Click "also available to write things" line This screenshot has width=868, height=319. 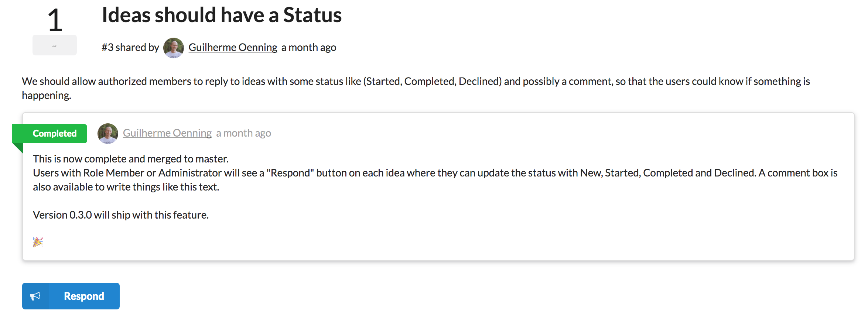(126, 187)
